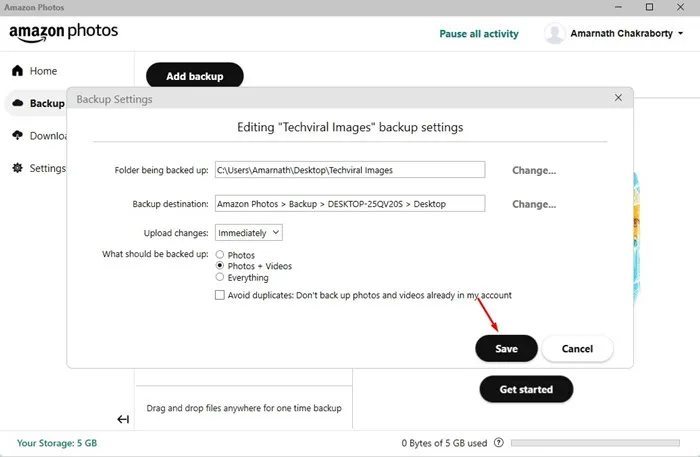Click Change for backup destination
The image size is (700, 457).
pos(534,204)
